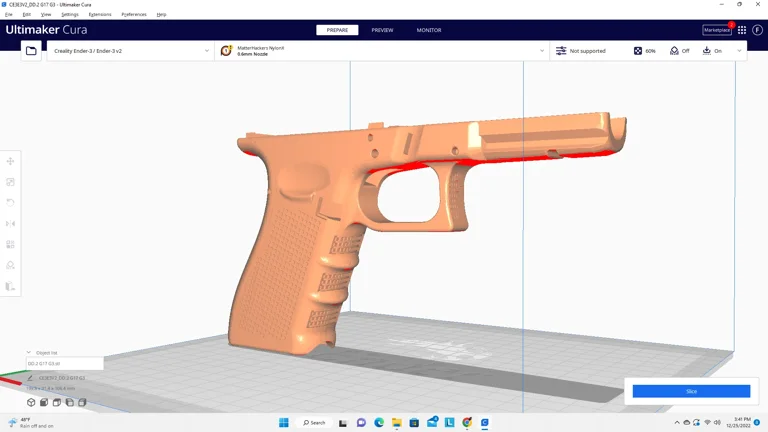Switch to right side view cube icon
This screenshot has width=768, height=432.
tap(82, 402)
